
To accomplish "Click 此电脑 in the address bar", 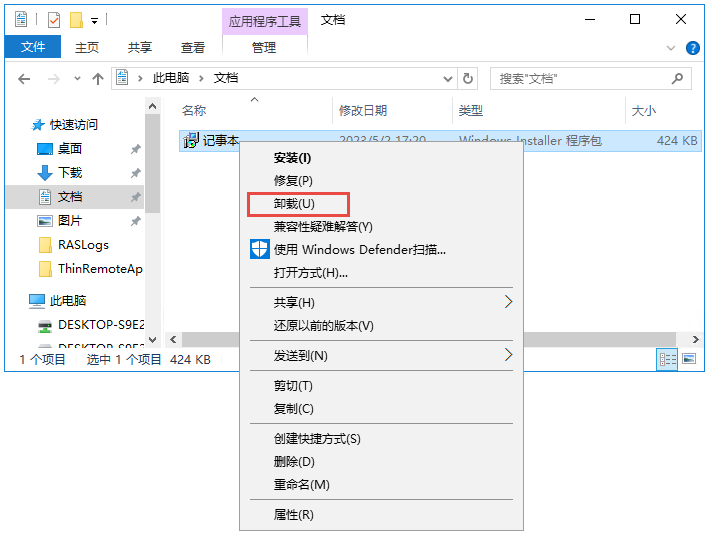I will pyautogui.click(x=170, y=78).
